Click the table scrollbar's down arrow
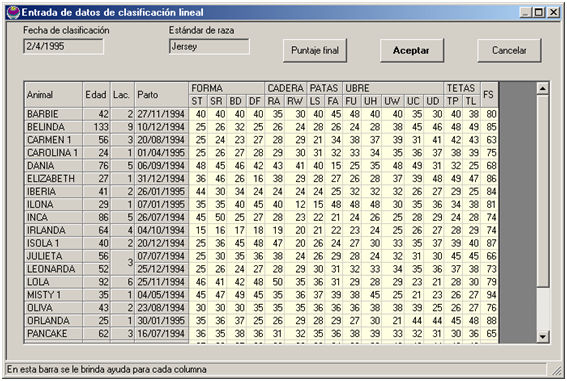Screen dimensions: 567x381 click(x=542, y=337)
